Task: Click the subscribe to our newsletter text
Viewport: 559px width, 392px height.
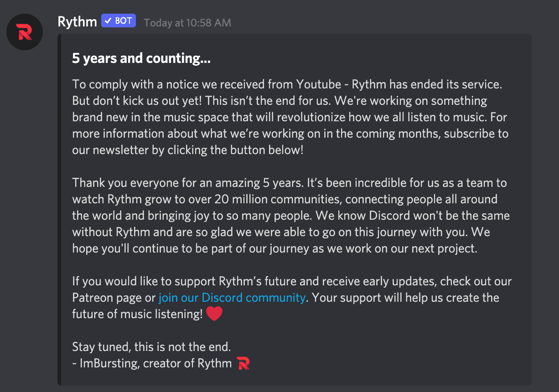Action: (290, 142)
